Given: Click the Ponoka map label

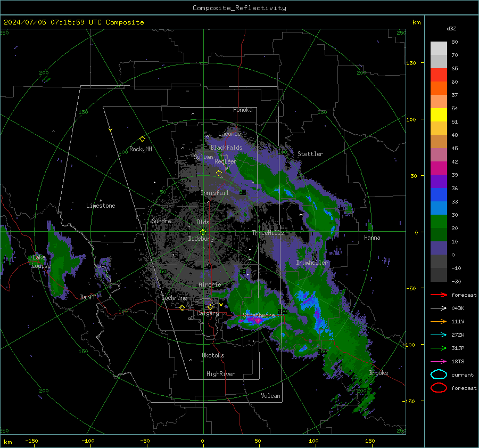Looking at the screenshot, I should point(243,110).
